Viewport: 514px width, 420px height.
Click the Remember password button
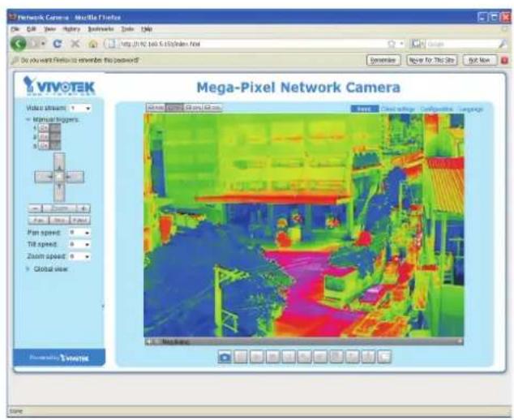pyautogui.click(x=383, y=60)
